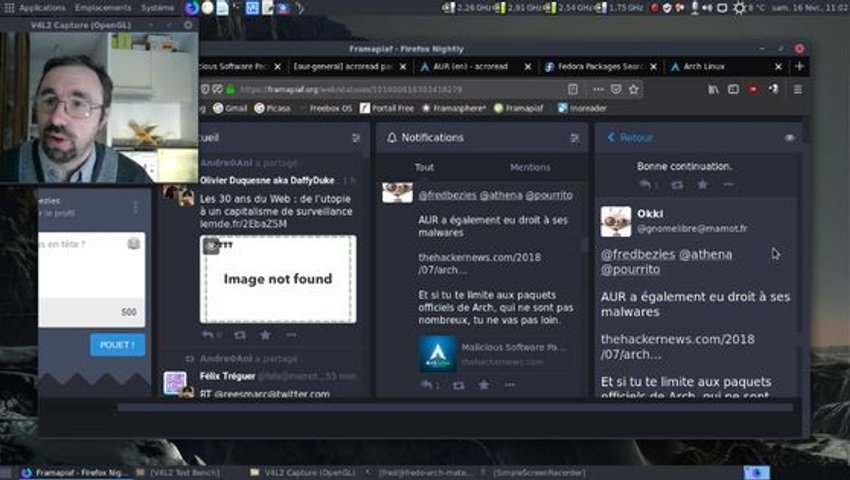Select the 'Tout' notifications filter tab
This screenshot has height=480, width=850.
(424, 167)
